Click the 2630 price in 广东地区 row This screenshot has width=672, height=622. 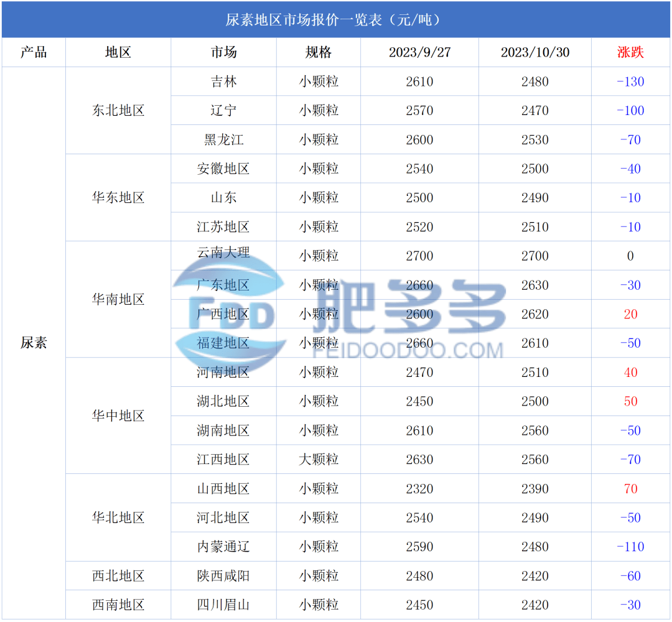point(535,285)
